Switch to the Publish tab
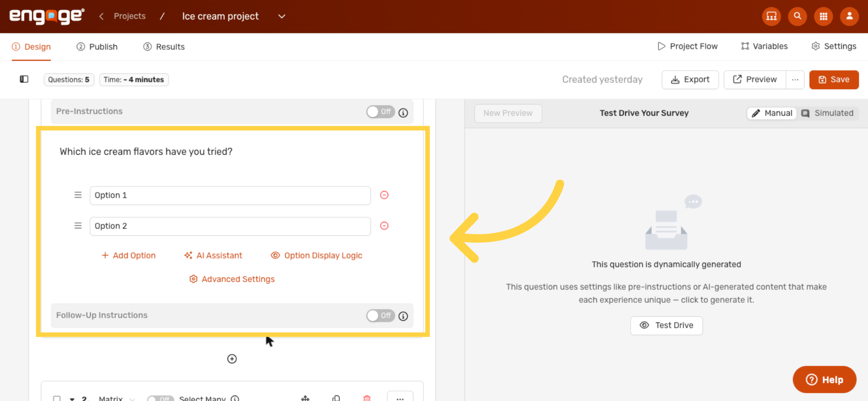The image size is (868, 401). click(x=97, y=47)
